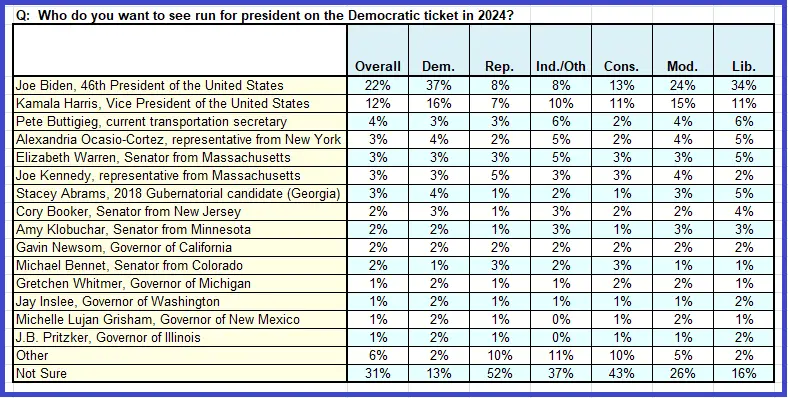This screenshot has width=788, height=398.
Task: Click the Joe Biden row label
Action: click(180, 85)
